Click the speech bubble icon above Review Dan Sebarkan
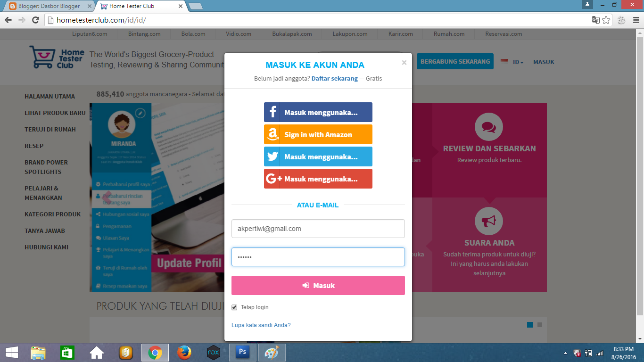 point(489,127)
